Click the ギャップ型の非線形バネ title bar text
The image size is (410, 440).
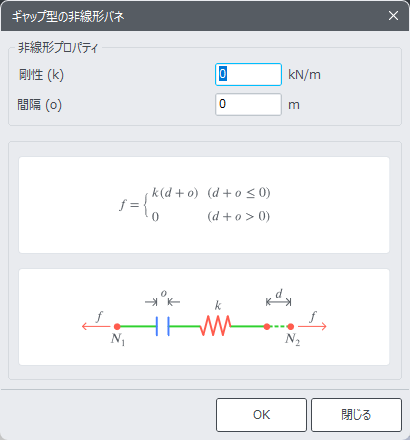pyautogui.click(x=68, y=16)
